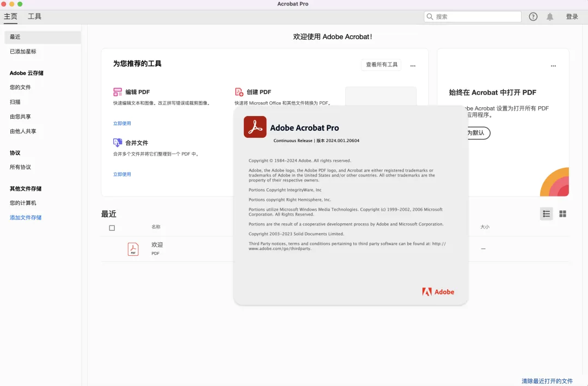Click the 合并文件 tool icon
The width and height of the screenshot is (588, 386).
[118, 143]
